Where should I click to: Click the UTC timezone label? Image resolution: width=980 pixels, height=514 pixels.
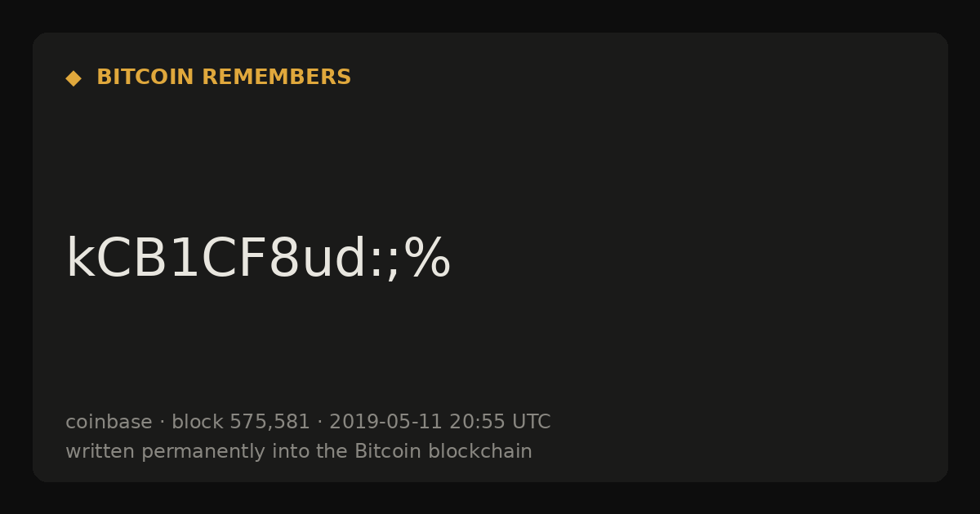coord(531,422)
